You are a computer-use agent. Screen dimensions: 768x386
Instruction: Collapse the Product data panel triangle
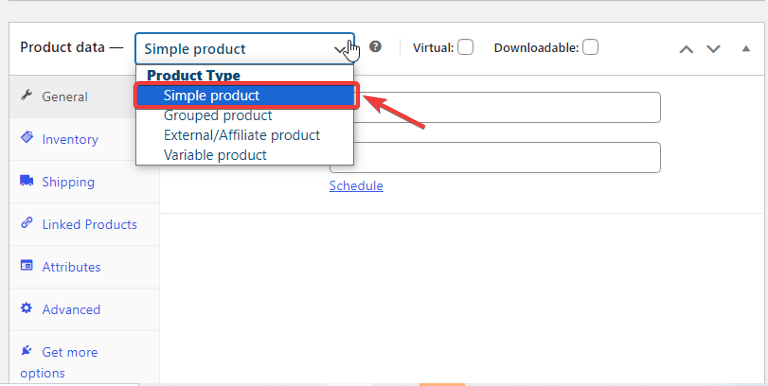click(746, 48)
